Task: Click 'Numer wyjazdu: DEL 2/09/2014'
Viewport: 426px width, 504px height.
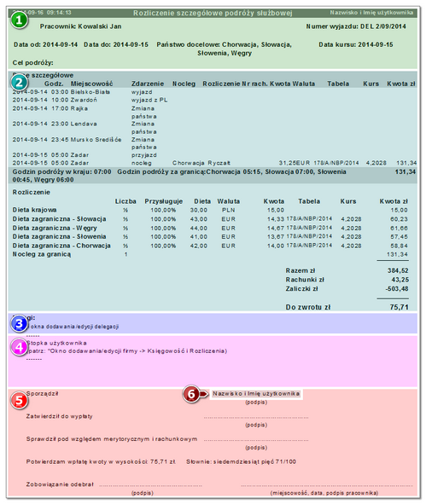Action: pyautogui.click(x=356, y=26)
